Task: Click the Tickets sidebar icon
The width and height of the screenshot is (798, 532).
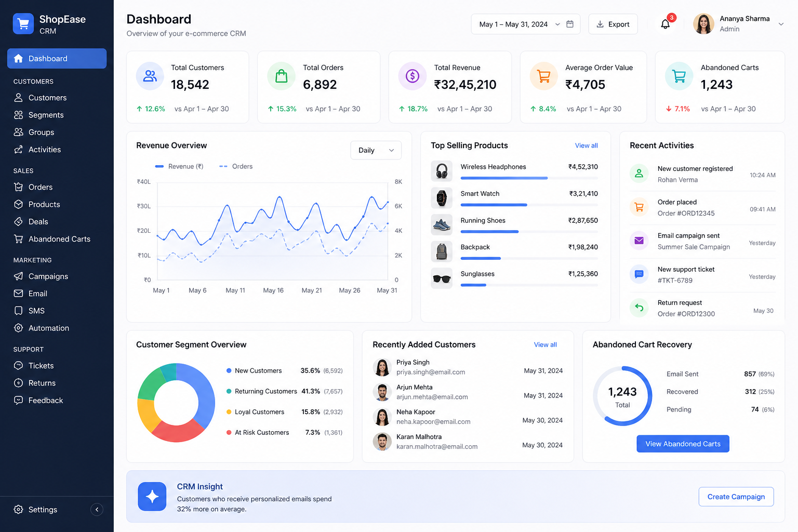Action: pyautogui.click(x=19, y=365)
